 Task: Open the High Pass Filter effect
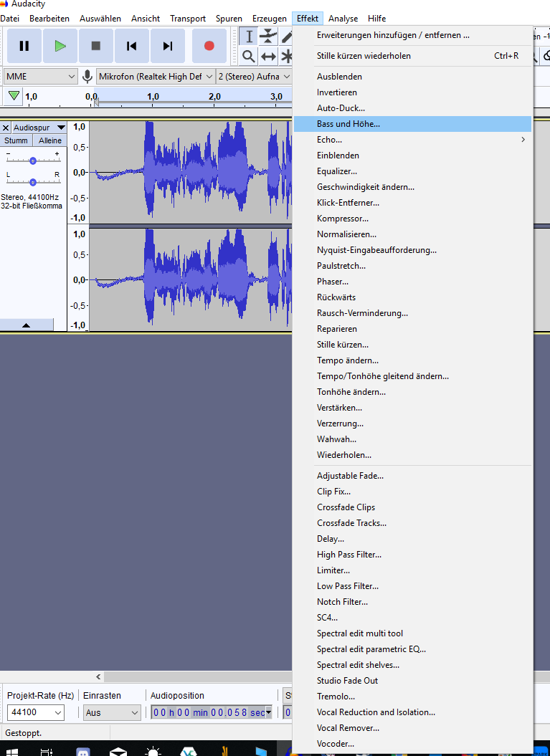(412, 555)
